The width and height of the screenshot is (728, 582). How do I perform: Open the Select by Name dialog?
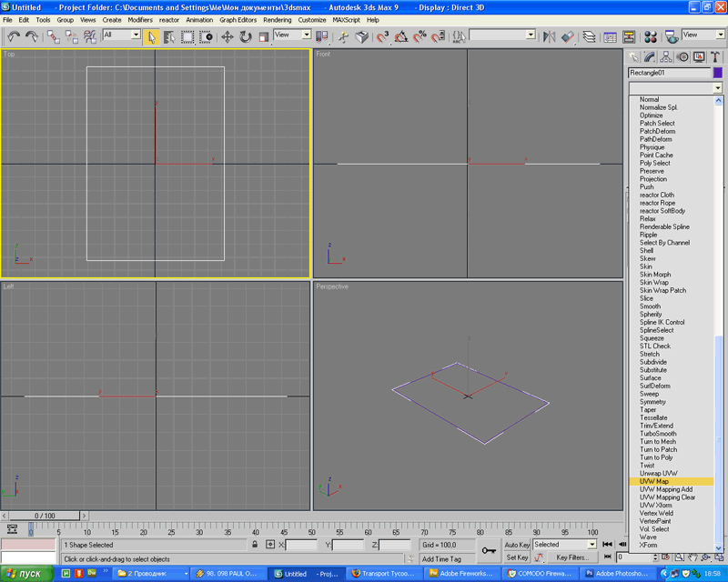pos(169,37)
